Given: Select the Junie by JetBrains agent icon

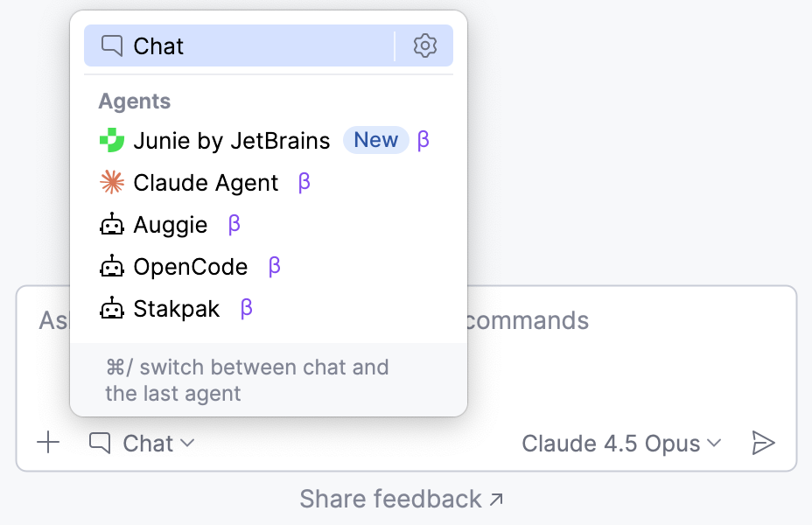Looking at the screenshot, I should (114, 140).
